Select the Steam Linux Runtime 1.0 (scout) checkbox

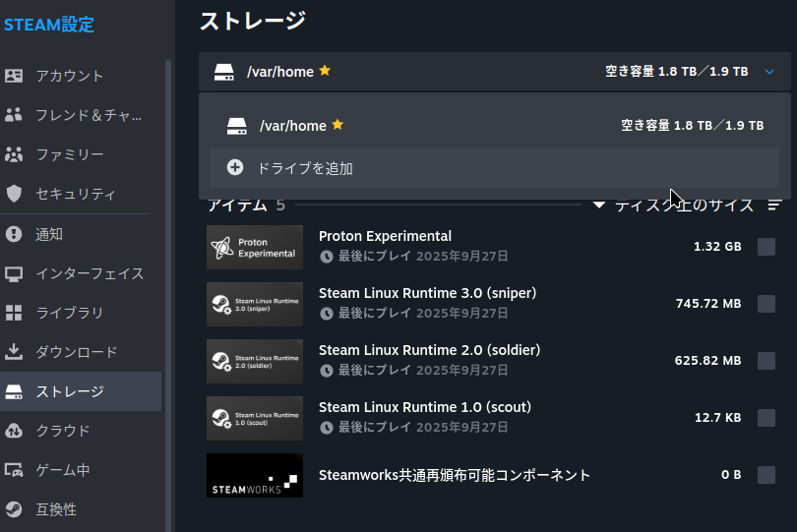click(x=766, y=418)
